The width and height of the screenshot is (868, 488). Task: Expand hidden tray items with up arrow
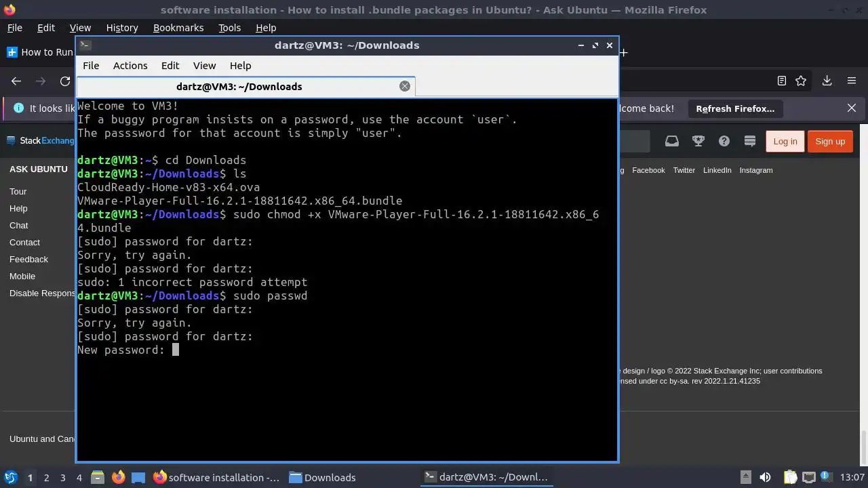tap(745, 477)
